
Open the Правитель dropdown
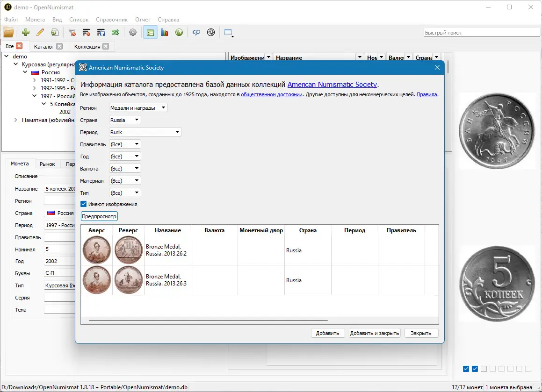click(125, 144)
